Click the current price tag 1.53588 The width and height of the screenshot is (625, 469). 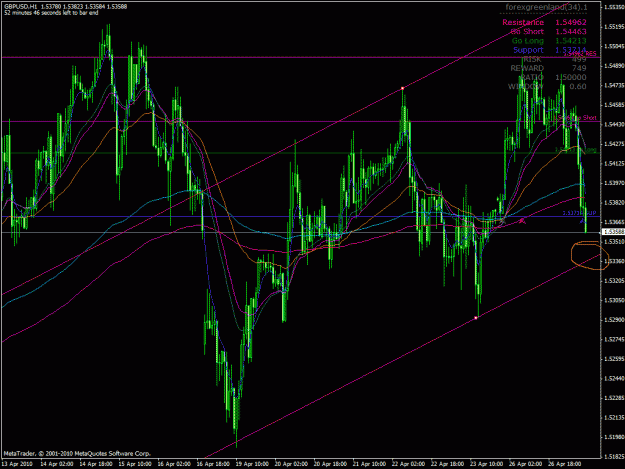click(613, 232)
